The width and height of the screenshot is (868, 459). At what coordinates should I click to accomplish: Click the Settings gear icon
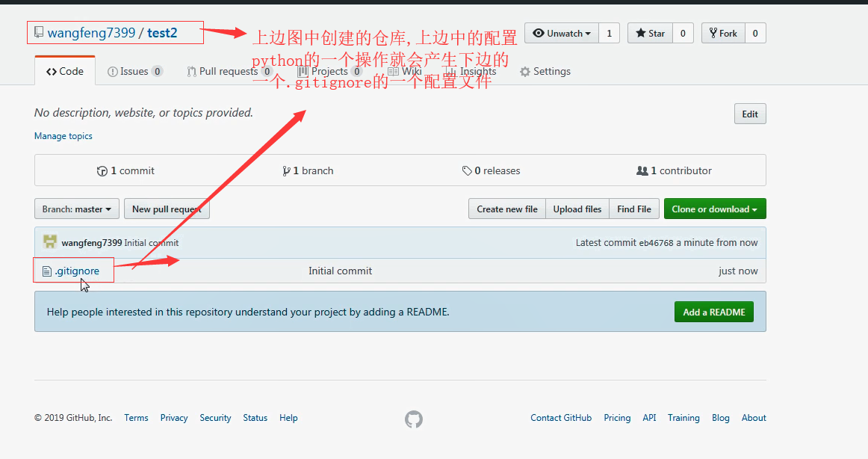click(525, 72)
